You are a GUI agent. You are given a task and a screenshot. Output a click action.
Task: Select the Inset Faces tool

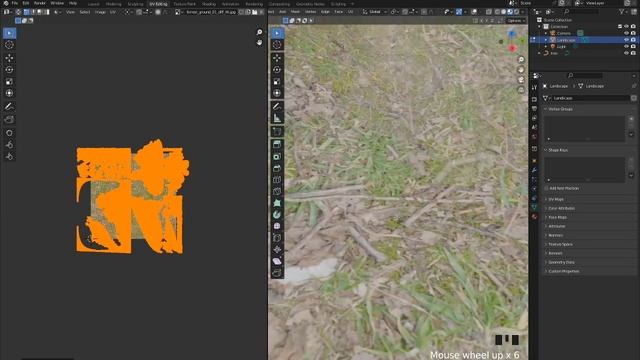277,156
